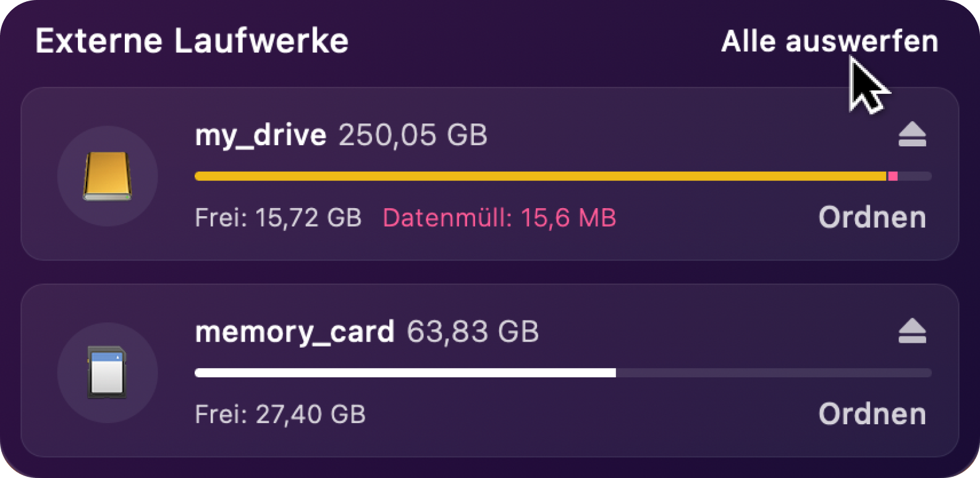Click the Externe Laufwerke heading
This screenshot has width=980, height=478.
[x=192, y=41]
